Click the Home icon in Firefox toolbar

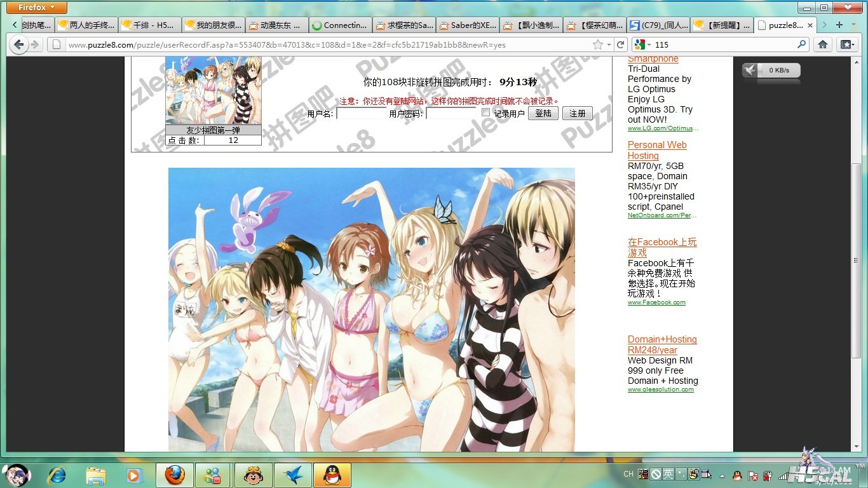pyautogui.click(x=822, y=44)
